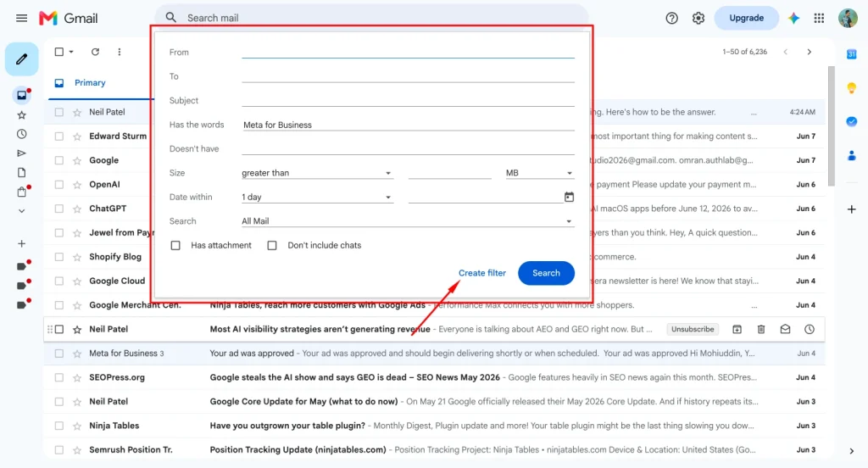This screenshot has width=868, height=468.
Task: Select the SEOPress.org email checkbox
Action: [x=59, y=378]
